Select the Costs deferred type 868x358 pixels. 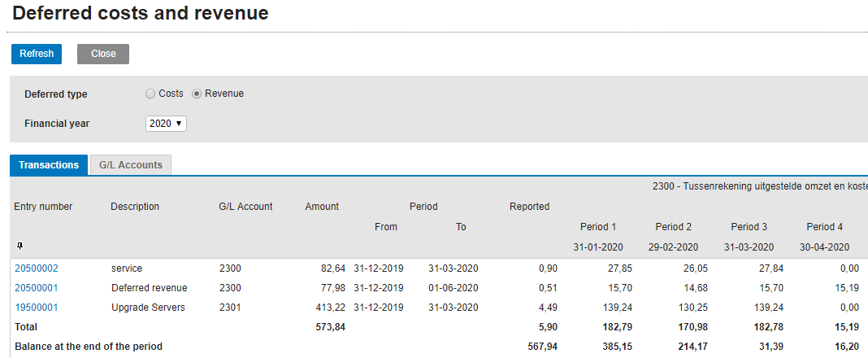150,94
